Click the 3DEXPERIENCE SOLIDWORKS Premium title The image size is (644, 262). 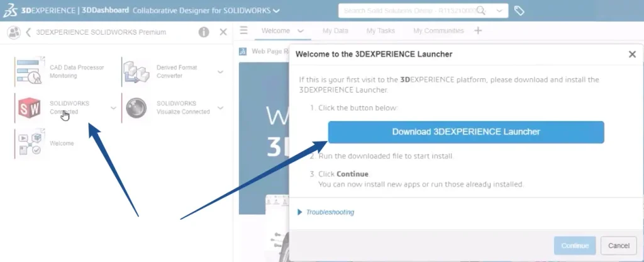coord(101,32)
